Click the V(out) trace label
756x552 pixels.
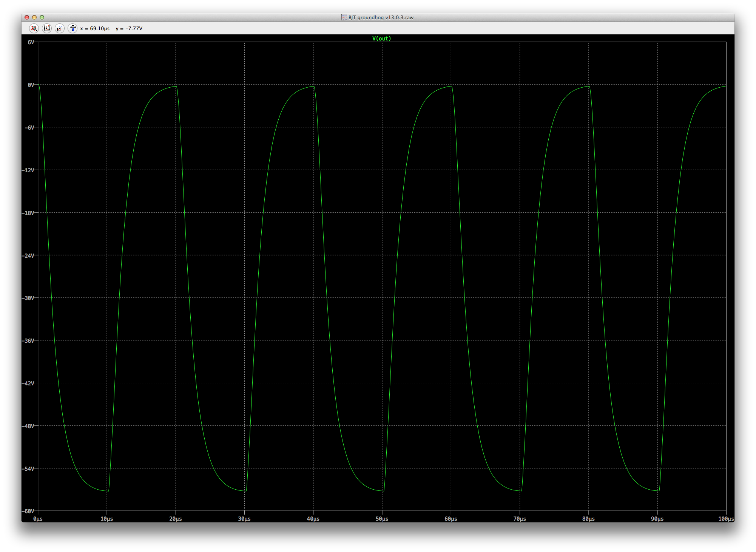coord(381,39)
